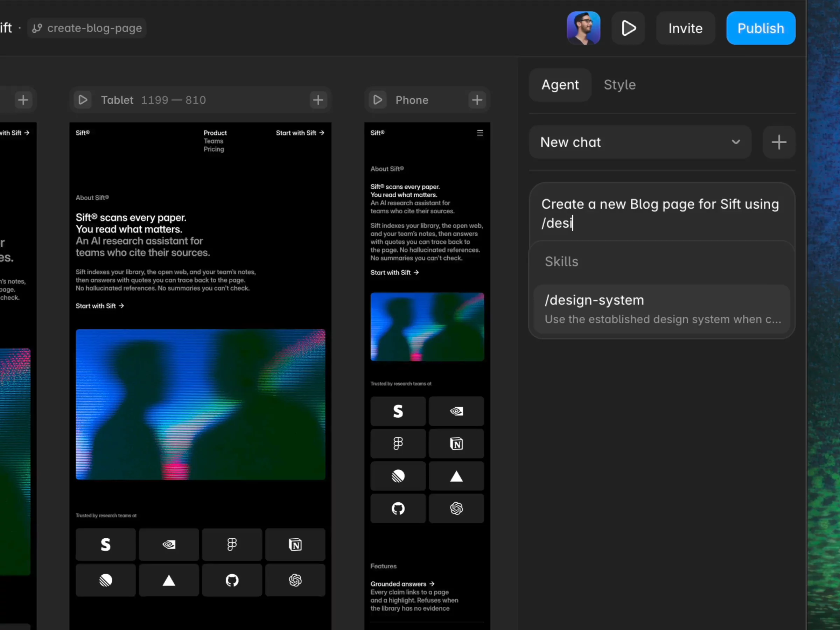The height and width of the screenshot is (630, 840).
Task: Click the Nvidia logo tile in Phone preview
Action: (456, 411)
